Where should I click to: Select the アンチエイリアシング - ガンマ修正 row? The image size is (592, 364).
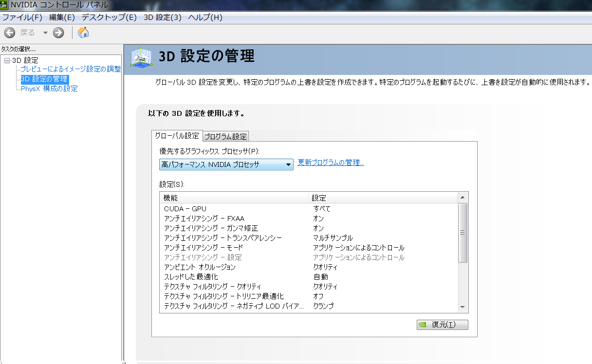309,228
